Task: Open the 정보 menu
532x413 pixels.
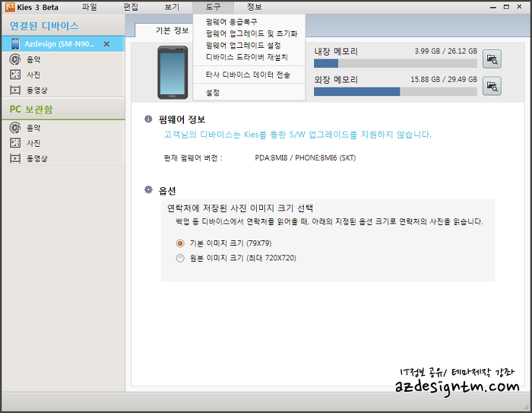Action: [x=254, y=7]
